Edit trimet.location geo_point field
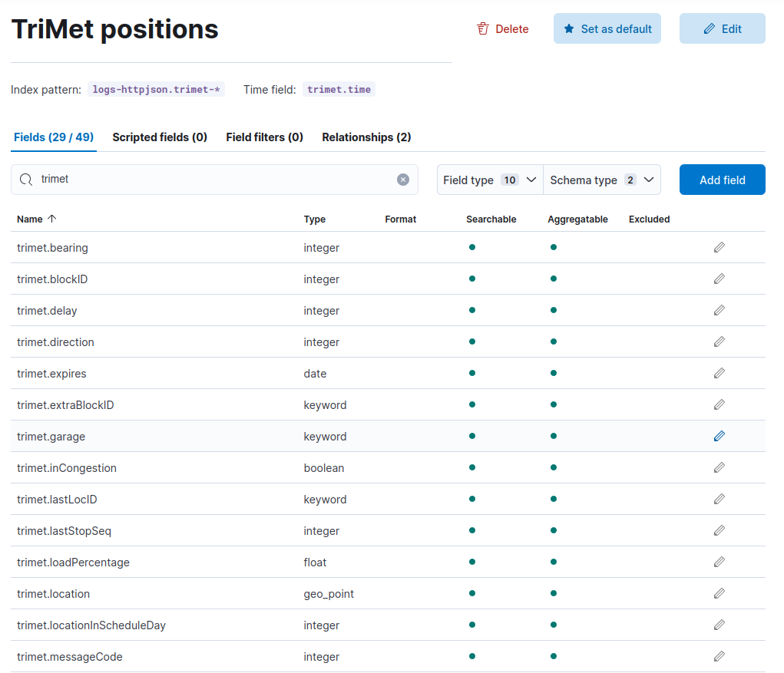This screenshot has height=673, width=784. [719, 593]
